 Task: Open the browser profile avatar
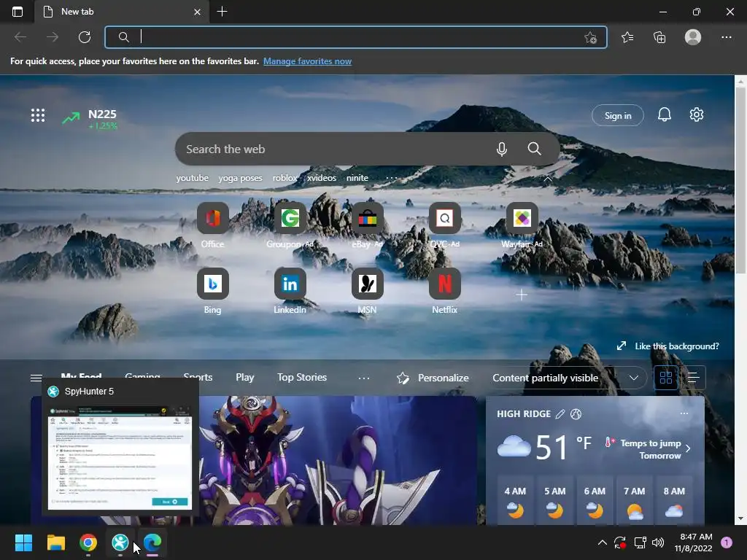(693, 37)
